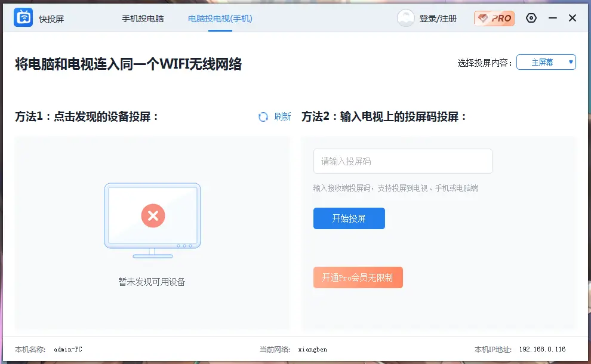Open settings via the gear icon
This screenshot has height=364, width=591.
point(531,18)
